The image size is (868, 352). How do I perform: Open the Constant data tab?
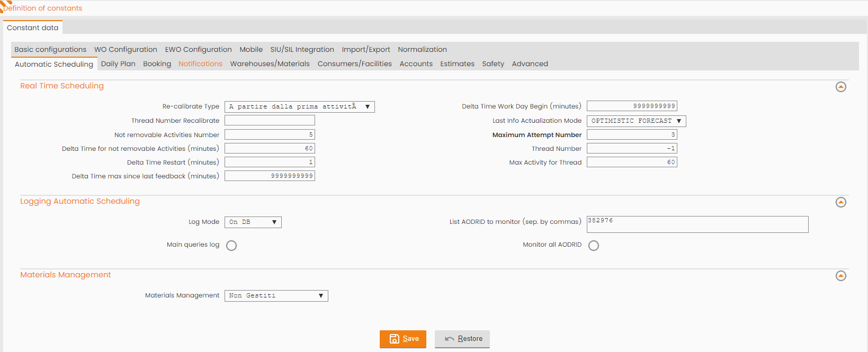(x=33, y=28)
